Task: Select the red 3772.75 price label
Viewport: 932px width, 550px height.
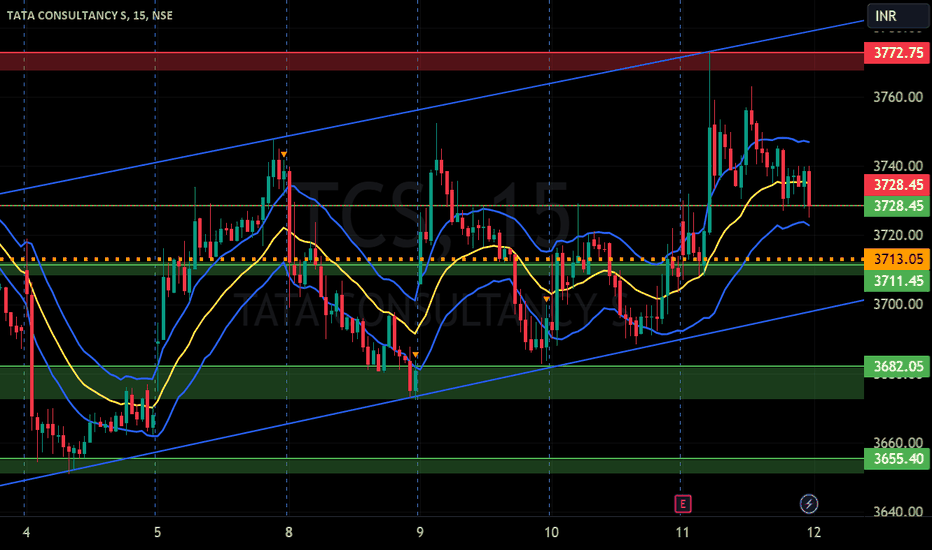Action: click(x=896, y=53)
